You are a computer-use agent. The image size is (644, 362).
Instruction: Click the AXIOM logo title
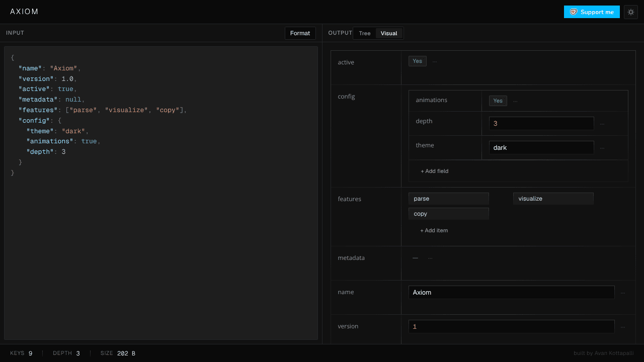tap(24, 12)
